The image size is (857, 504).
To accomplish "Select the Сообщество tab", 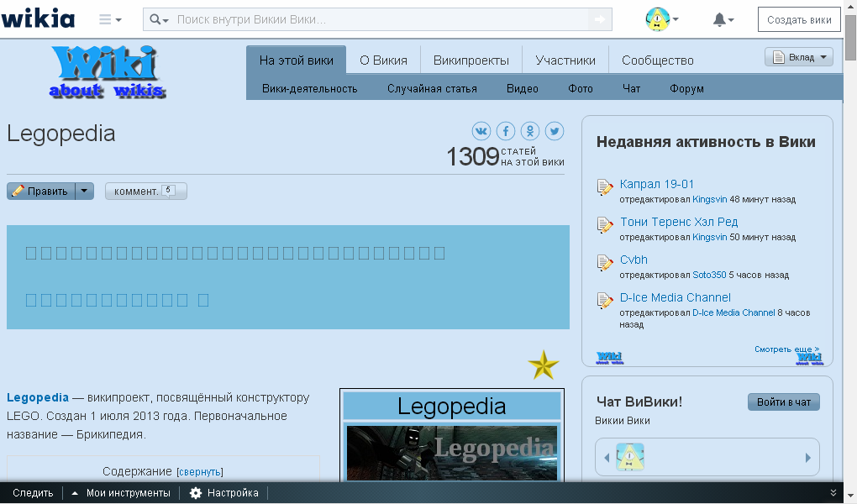I will pyautogui.click(x=658, y=60).
